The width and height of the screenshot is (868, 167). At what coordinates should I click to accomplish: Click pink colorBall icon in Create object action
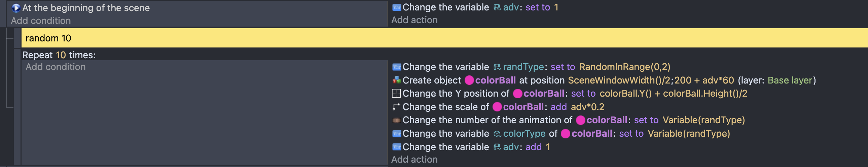tap(469, 80)
